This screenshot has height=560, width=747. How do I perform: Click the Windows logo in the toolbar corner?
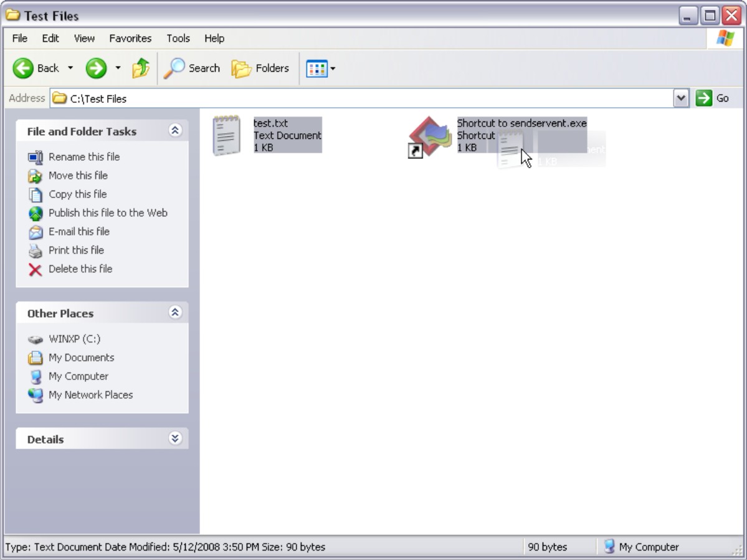[x=725, y=38]
